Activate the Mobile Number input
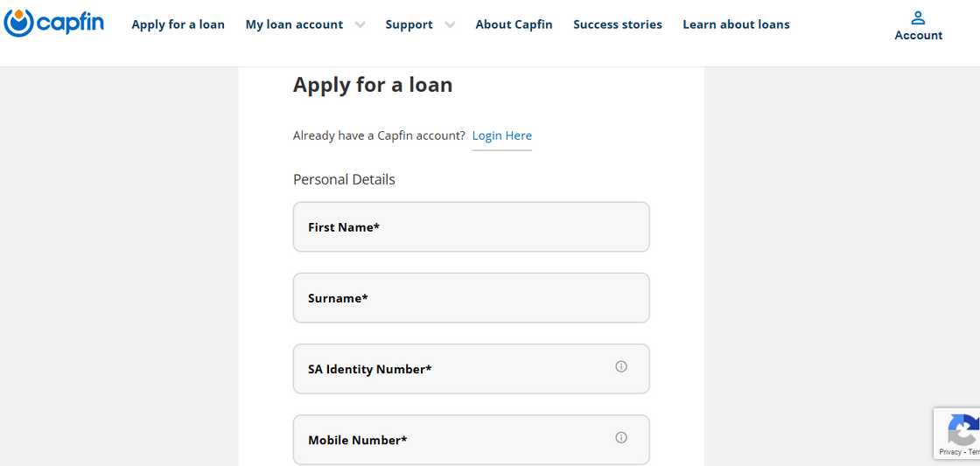The width and height of the screenshot is (980, 466). pyautogui.click(x=455, y=440)
